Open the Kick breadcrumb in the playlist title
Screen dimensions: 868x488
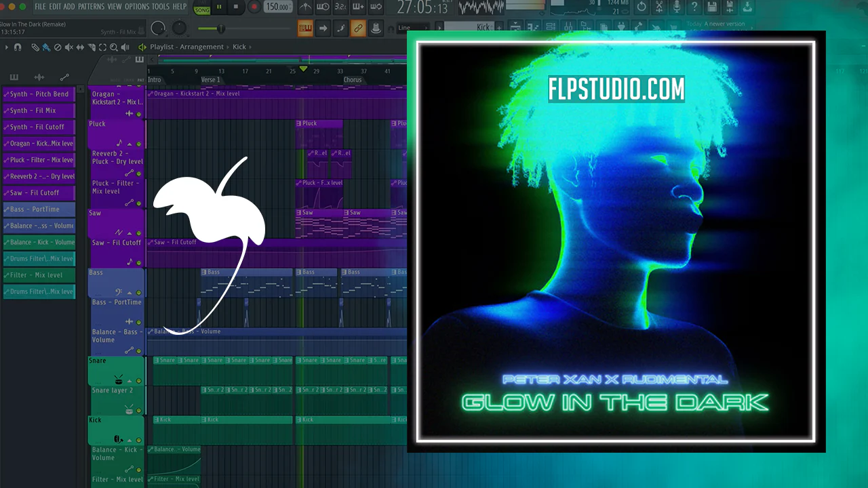[239, 47]
